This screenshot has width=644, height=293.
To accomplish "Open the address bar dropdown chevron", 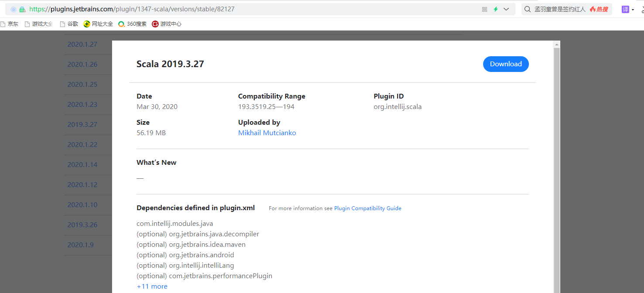I will tap(506, 9).
